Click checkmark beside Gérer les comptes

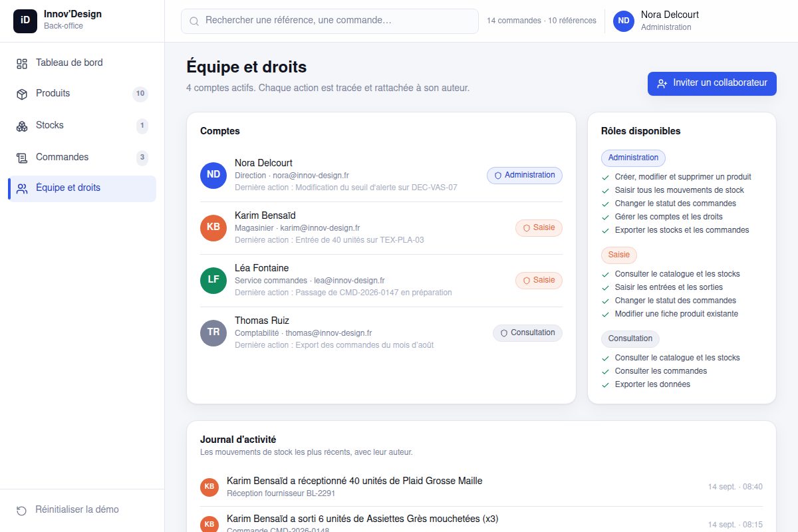coord(605,217)
